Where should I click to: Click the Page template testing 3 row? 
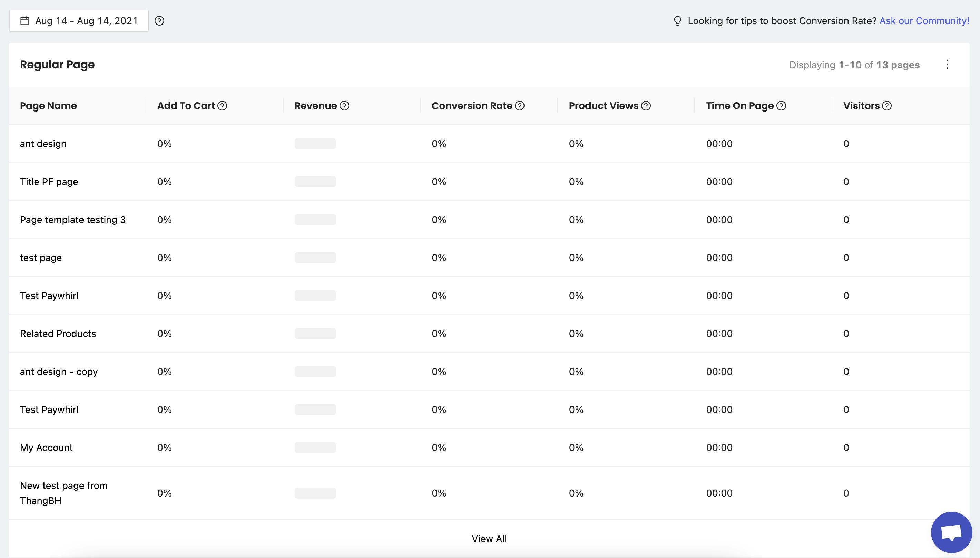tap(73, 220)
